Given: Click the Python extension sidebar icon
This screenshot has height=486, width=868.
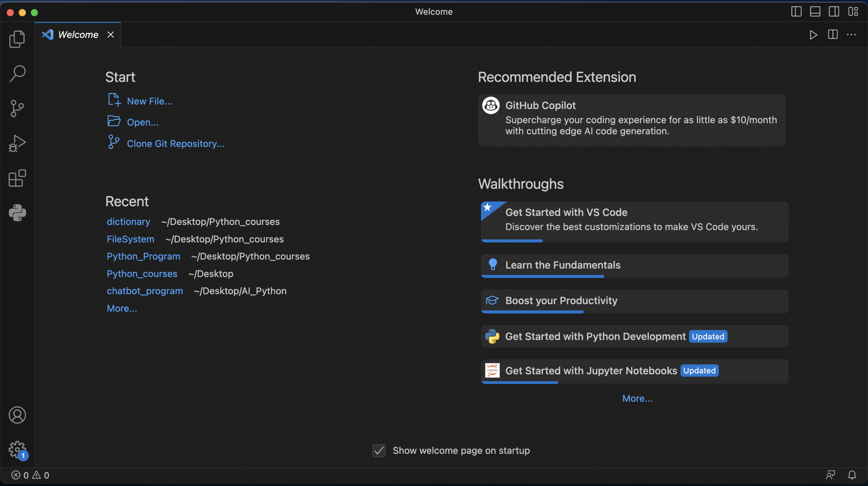Looking at the screenshot, I should pos(17,213).
